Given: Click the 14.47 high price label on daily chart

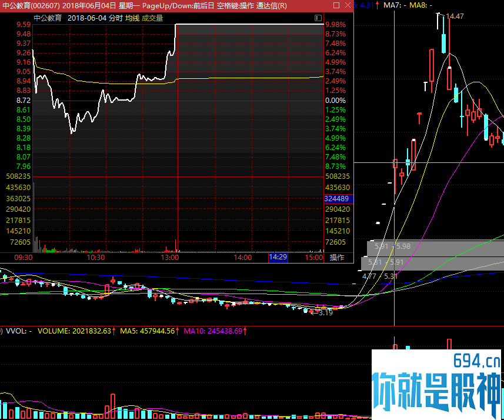Looking at the screenshot, I should tap(455, 16).
